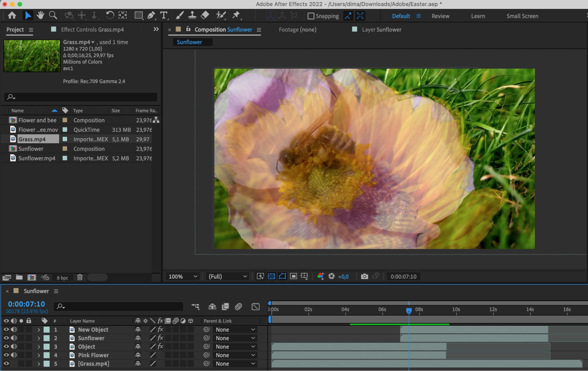Open parent dropdown for Object layer
This screenshot has height=371, width=588.
(x=235, y=347)
